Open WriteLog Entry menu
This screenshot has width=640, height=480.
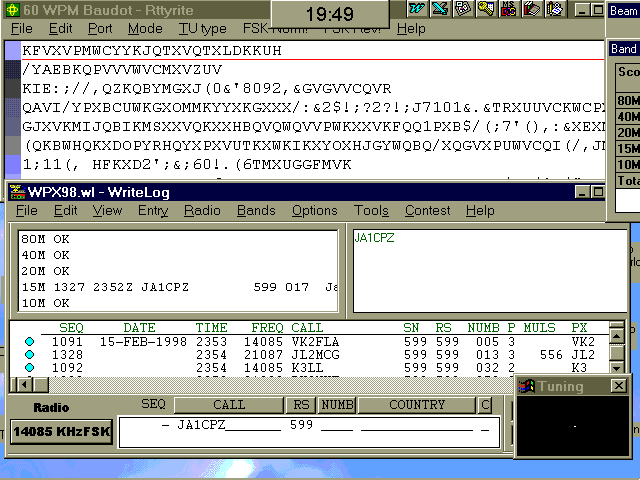coord(153,211)
